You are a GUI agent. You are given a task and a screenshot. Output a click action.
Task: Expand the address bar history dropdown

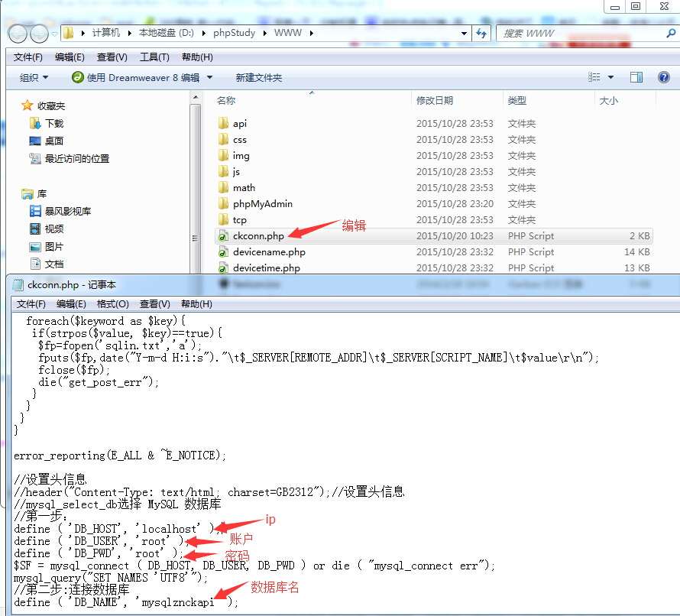click(464, 33)
